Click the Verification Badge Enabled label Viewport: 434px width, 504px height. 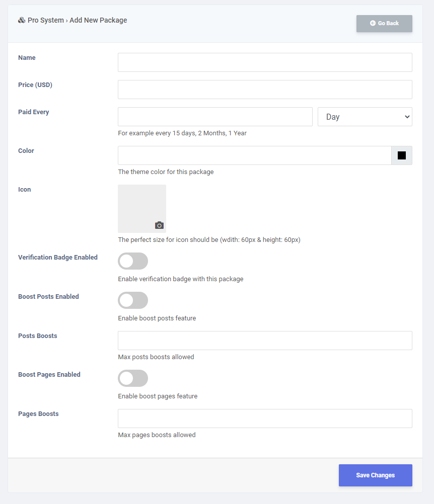click(58, 258)
